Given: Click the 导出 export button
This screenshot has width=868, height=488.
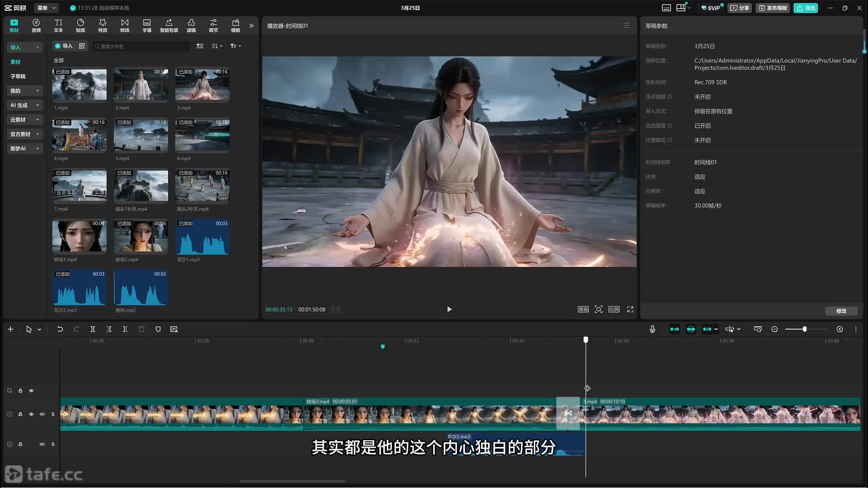Looking at the screenshot, I should pos(805,8).
